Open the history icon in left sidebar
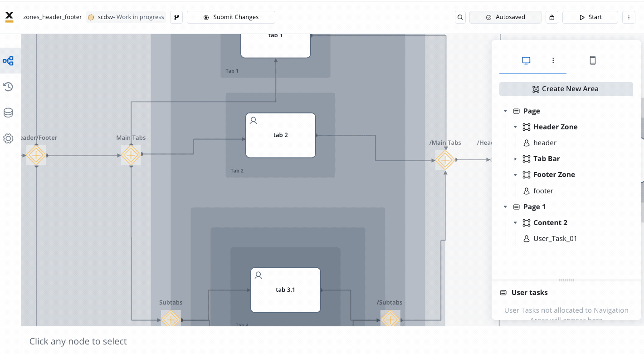 click(x=8, y=87)
